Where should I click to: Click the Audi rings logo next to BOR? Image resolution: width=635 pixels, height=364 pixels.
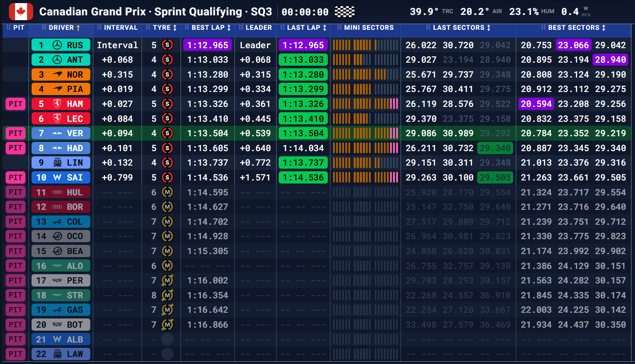(57, 207)
